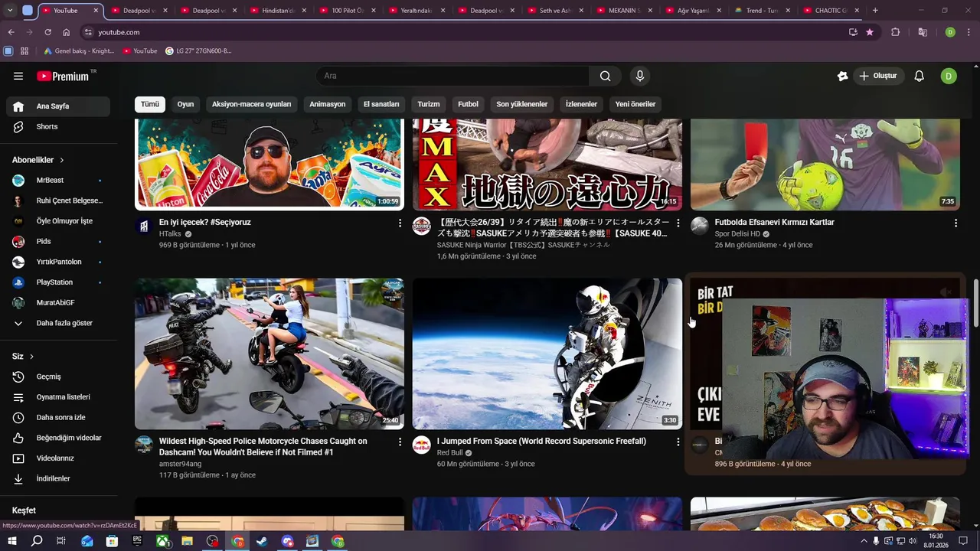Select the El sanatları filter chip

(381, 104)
